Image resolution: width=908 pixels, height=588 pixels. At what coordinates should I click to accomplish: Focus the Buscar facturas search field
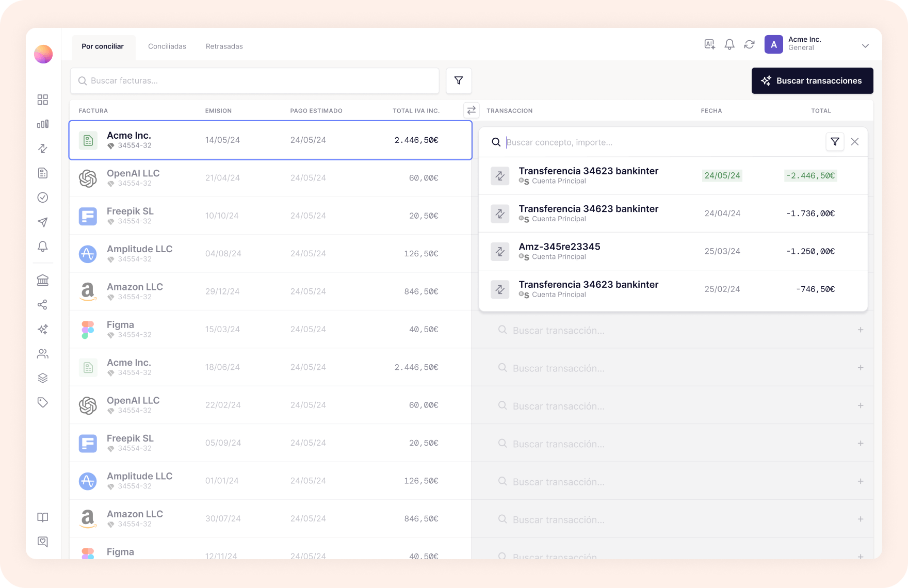(x=255, y=81)
